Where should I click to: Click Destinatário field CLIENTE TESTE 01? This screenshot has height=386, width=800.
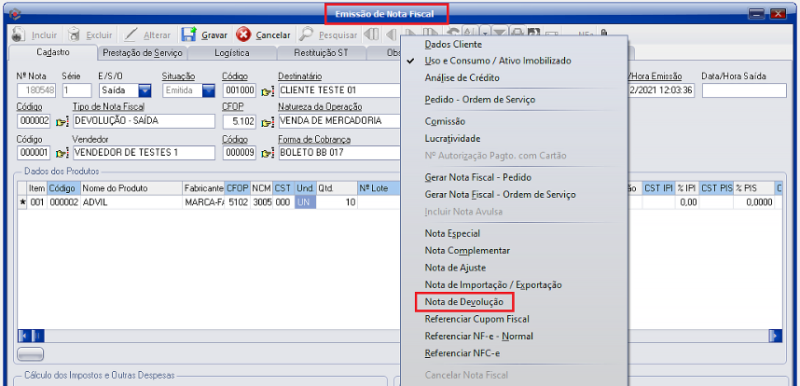click(x=339, y=91)
